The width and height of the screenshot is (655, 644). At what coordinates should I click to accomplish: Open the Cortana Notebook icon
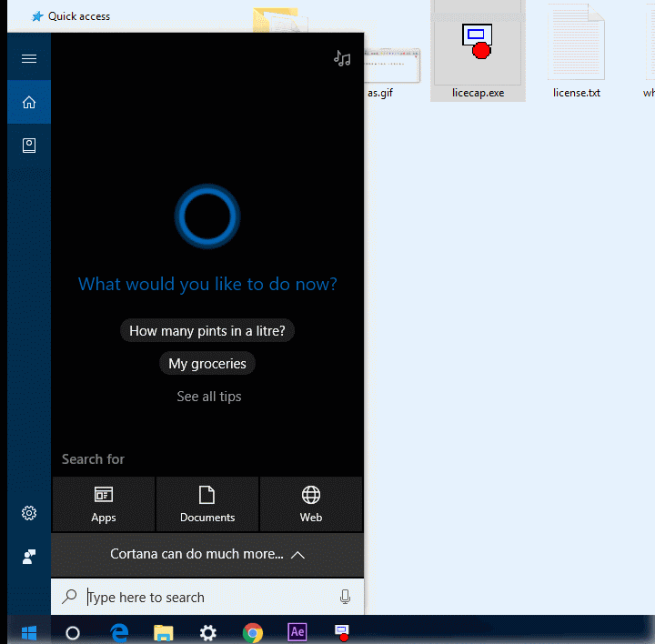tap(29, 146)
